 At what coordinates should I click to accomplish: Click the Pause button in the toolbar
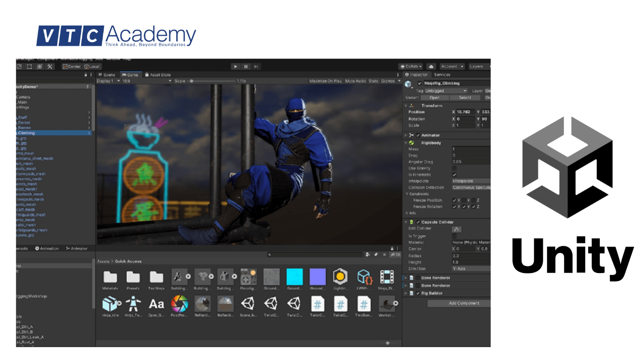(x=246, y=66)
